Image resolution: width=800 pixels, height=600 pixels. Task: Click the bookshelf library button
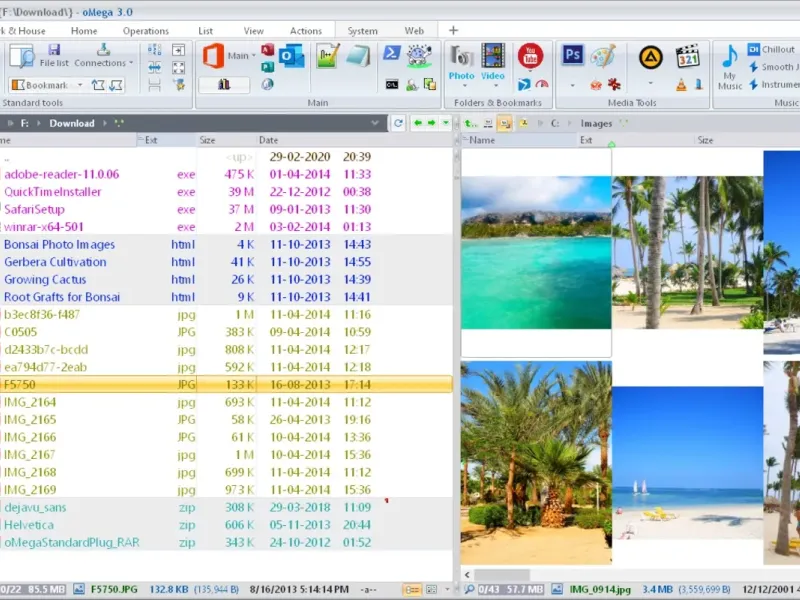point(224,85)
